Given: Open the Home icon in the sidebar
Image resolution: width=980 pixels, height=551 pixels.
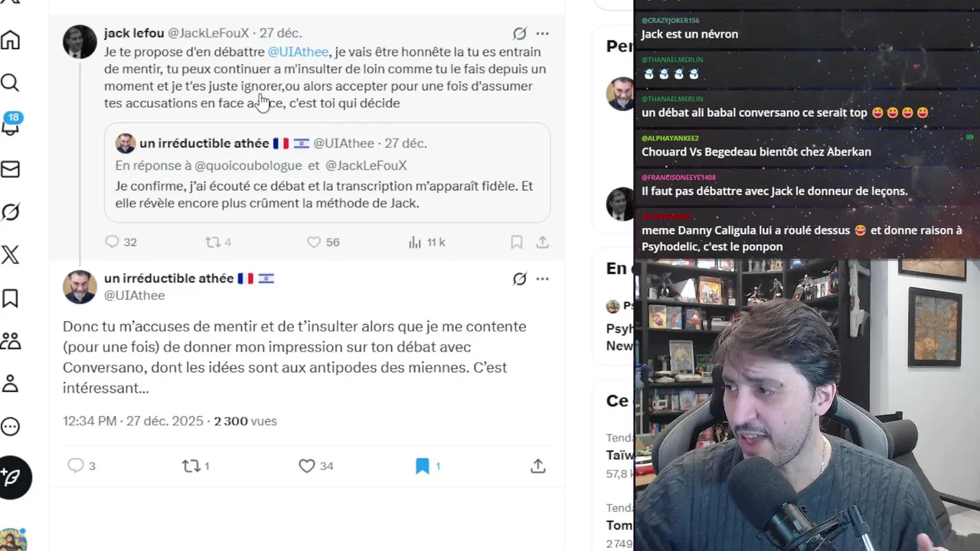Looking at the screenshot, I should pos(10,40).
